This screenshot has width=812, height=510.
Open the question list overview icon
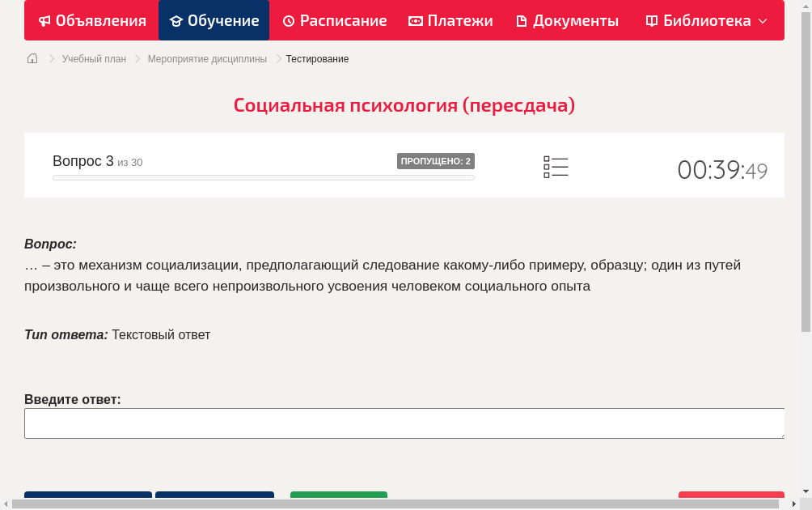pos(556,167)
